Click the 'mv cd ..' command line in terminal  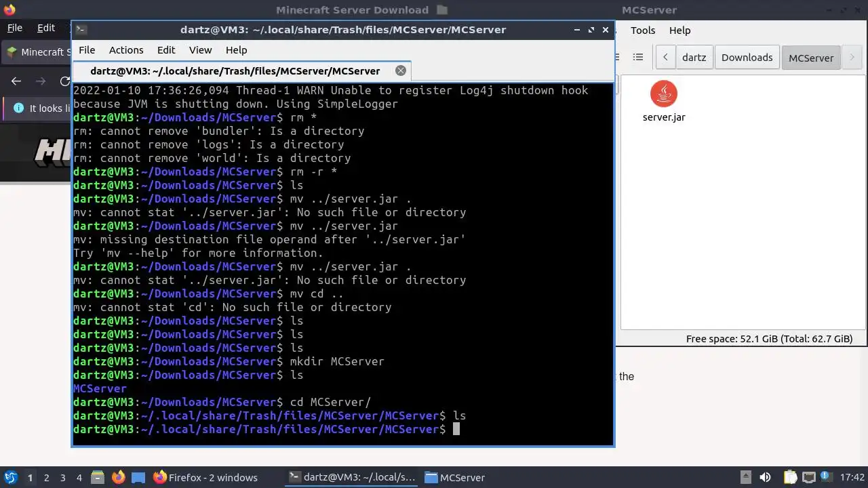(x=317, y=293)
